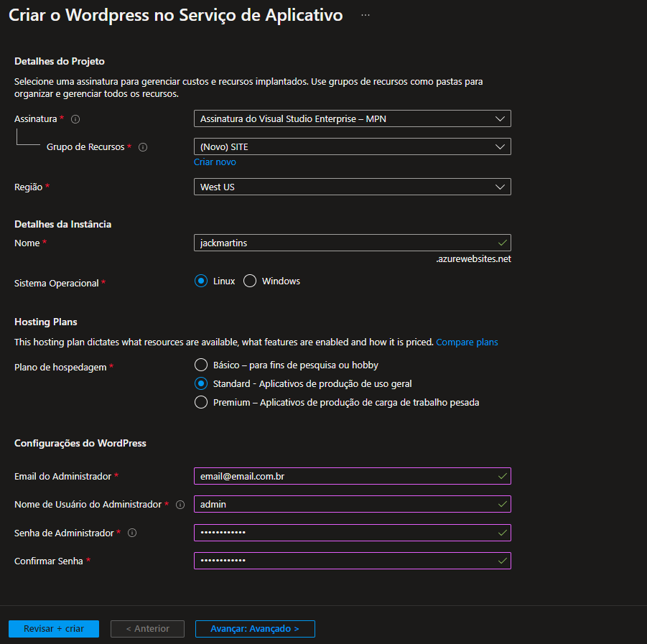647x644 pixels.
Task: Click the Detalhes do Projeto heading
Action: [60, 62]
